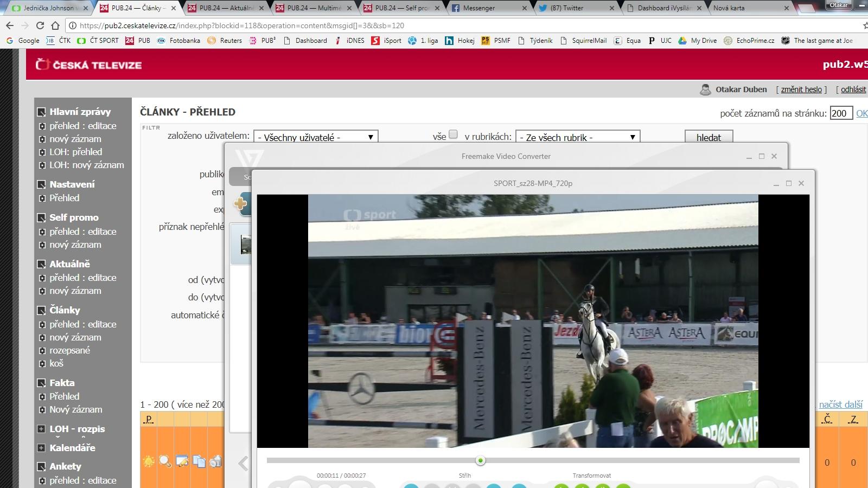Screen dimensions: 868x488
Task: Sort by the 'Č' column header
Action: [827, 419]
